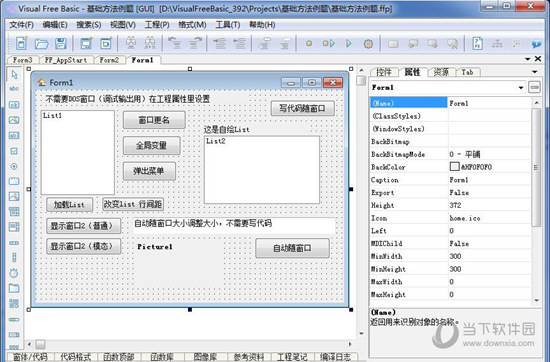Click the binoculars Find icon

(131, 43)
